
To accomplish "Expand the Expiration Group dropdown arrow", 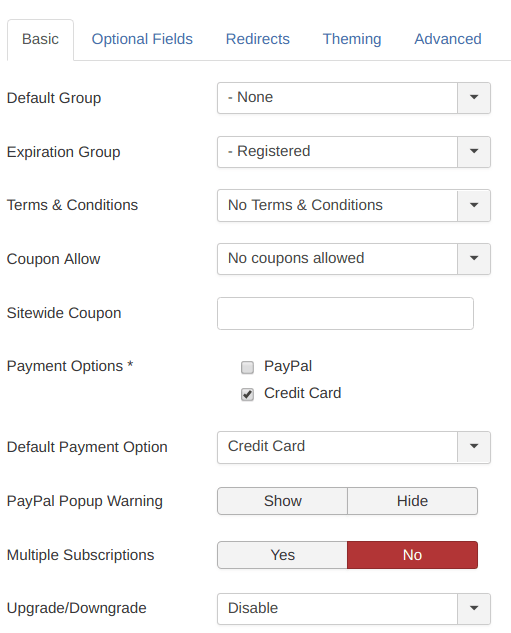I will pyautogui.click(x=474, y=151).
